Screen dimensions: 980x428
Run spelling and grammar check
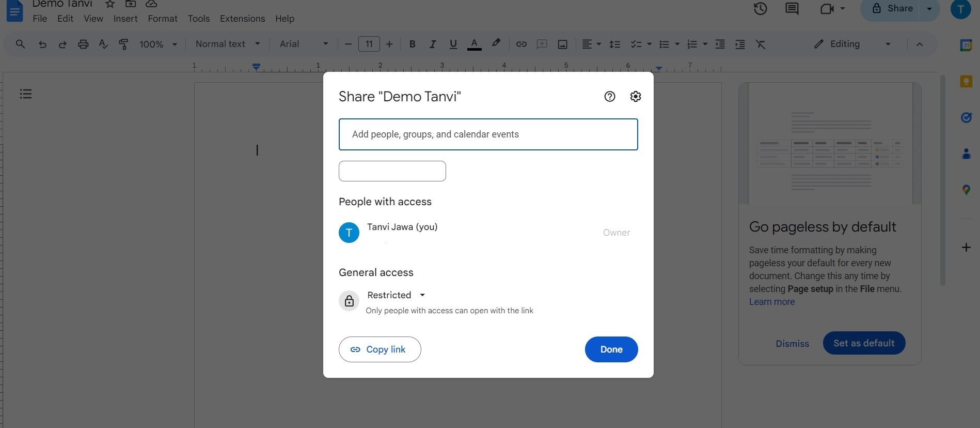coord(103,44)
